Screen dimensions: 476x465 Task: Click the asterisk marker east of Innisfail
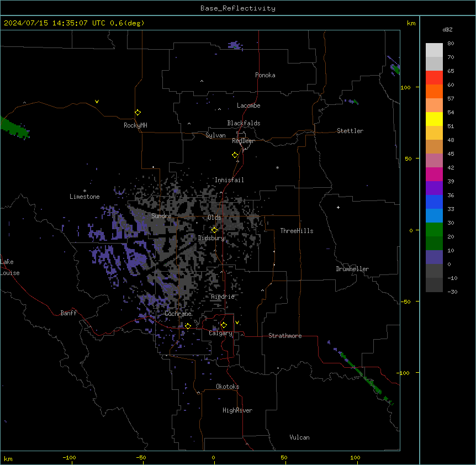click(x=277, y=167)
